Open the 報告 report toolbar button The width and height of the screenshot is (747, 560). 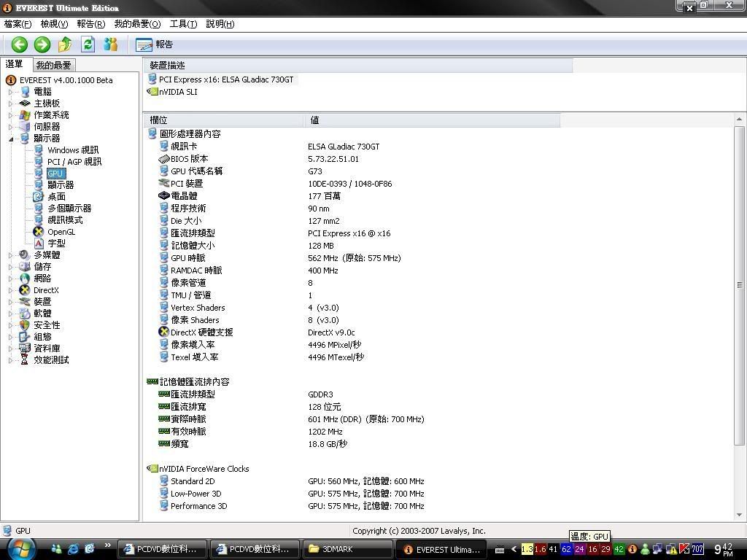point(155,44)
